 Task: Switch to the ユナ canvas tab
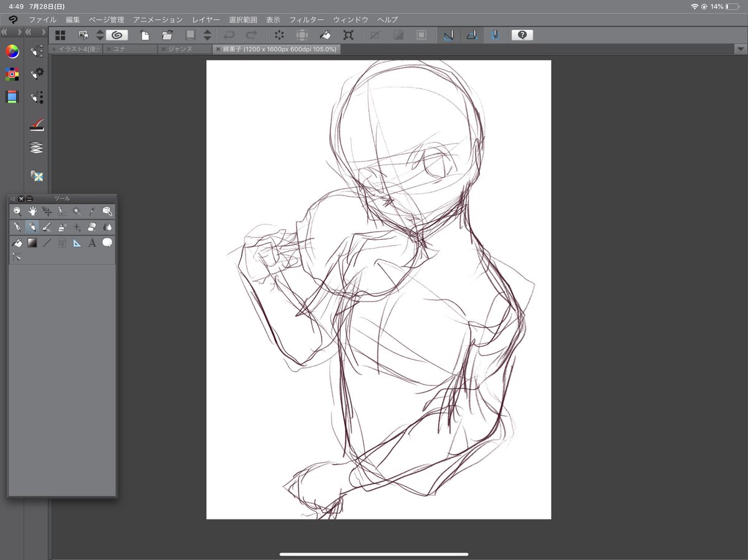tap(130, 49)
